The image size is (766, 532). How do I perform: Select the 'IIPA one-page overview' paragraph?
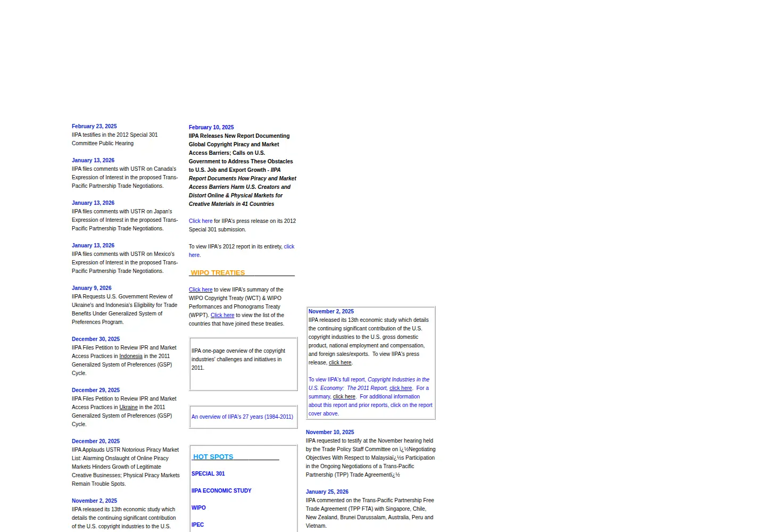pos(238,359)
